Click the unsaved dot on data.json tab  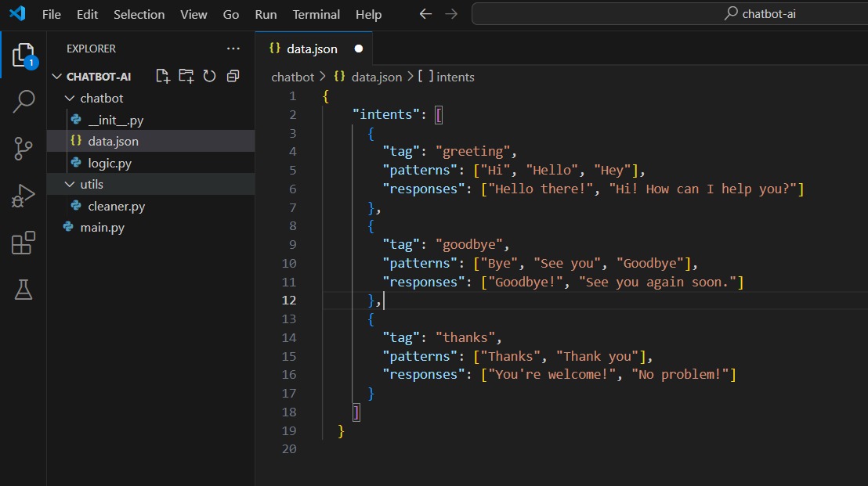(x=359, y=49)
